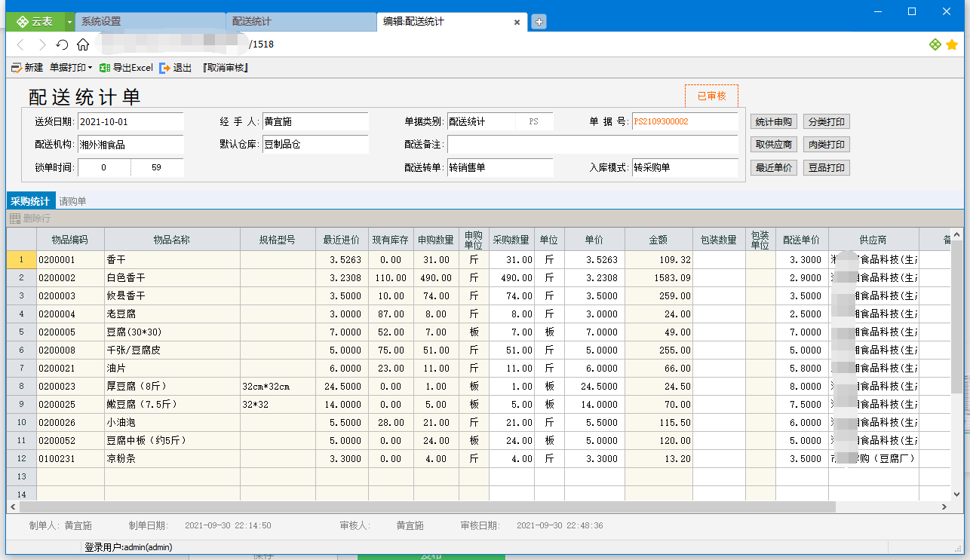Click the 物品名称 column header
This screenshot has height=560, width=970.
click(x=172, y=240)
